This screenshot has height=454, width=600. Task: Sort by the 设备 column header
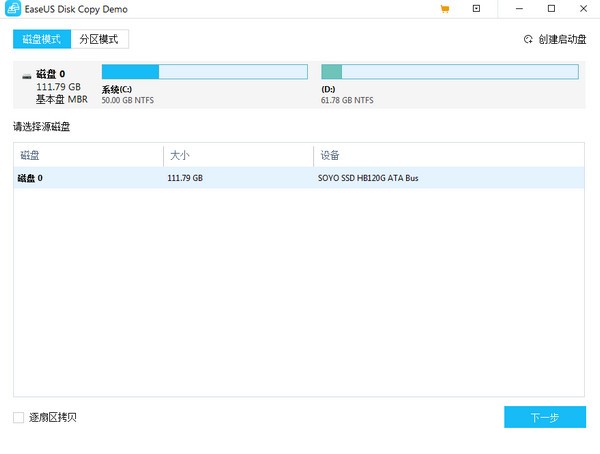coord(449,155)
